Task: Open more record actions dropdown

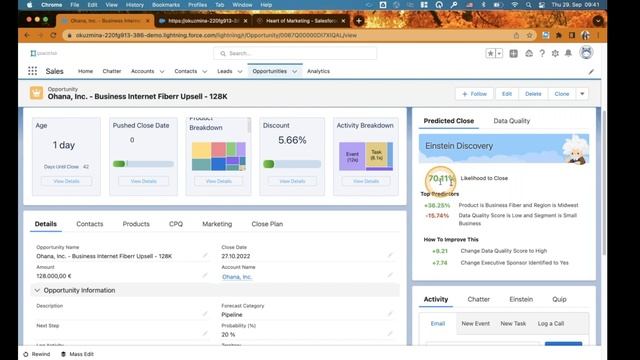Action: (582, 94)
